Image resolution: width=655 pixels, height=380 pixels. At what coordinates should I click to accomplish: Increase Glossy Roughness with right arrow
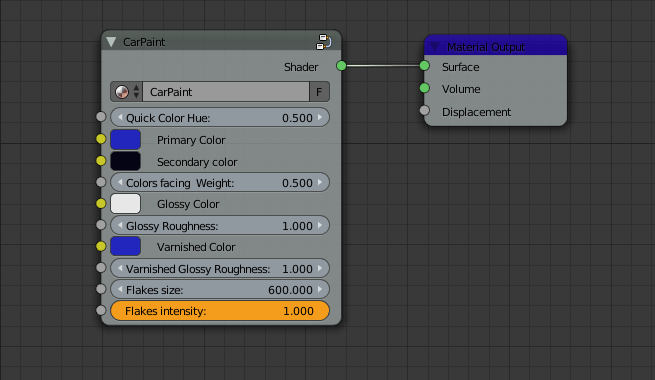tap(320, 225)
